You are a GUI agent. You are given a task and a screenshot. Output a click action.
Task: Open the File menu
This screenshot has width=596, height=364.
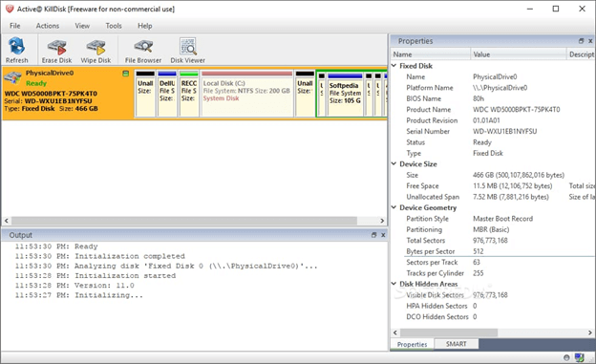(15, 26)
